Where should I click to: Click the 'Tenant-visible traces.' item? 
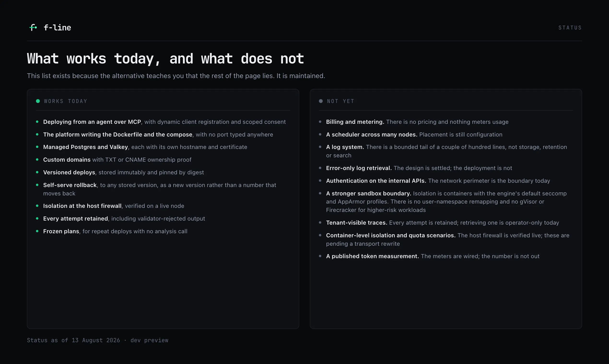point(357,223)
